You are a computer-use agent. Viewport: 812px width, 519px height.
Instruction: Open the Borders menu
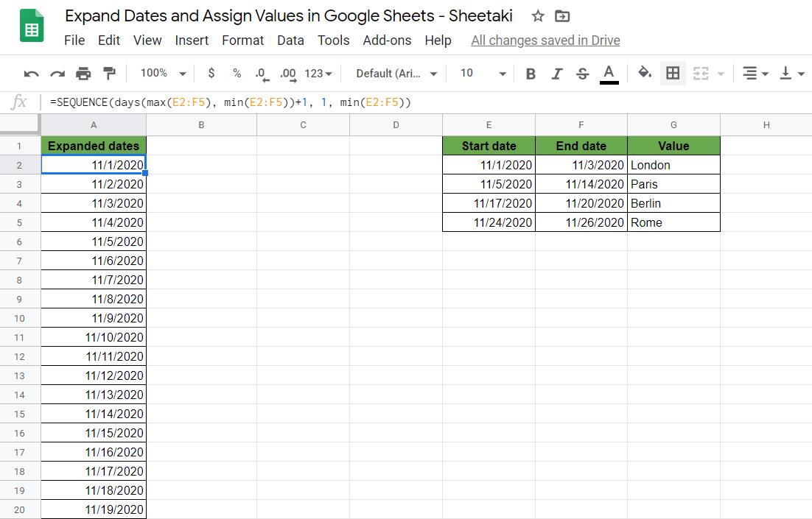point(672,73)
